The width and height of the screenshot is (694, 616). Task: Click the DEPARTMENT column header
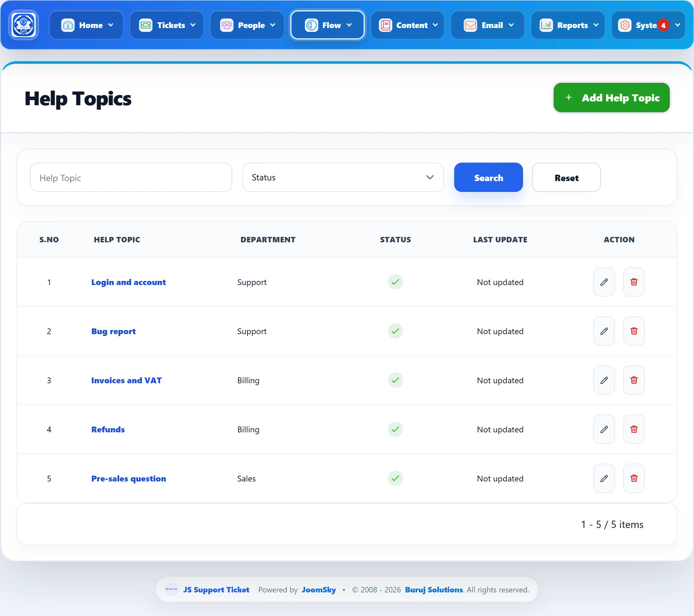coord(268,240)
